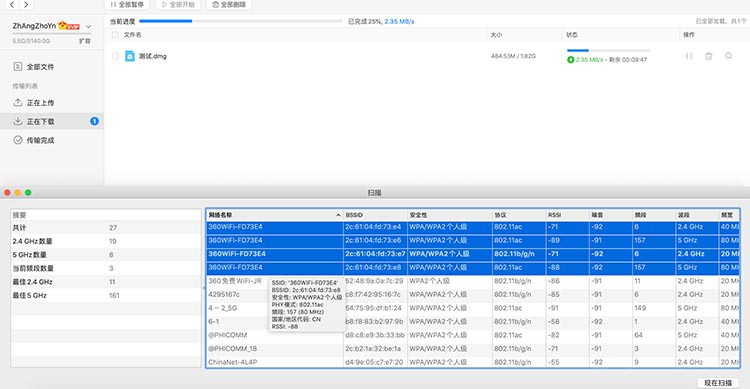The width and height of the screenshot is (750, 389).
Task: Click the 状态 column header
Action: (572, 35)
